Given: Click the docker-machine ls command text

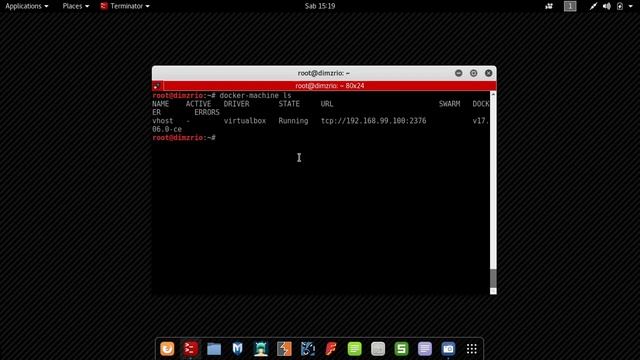Looking at the screenshot, I should pos(255,96).
